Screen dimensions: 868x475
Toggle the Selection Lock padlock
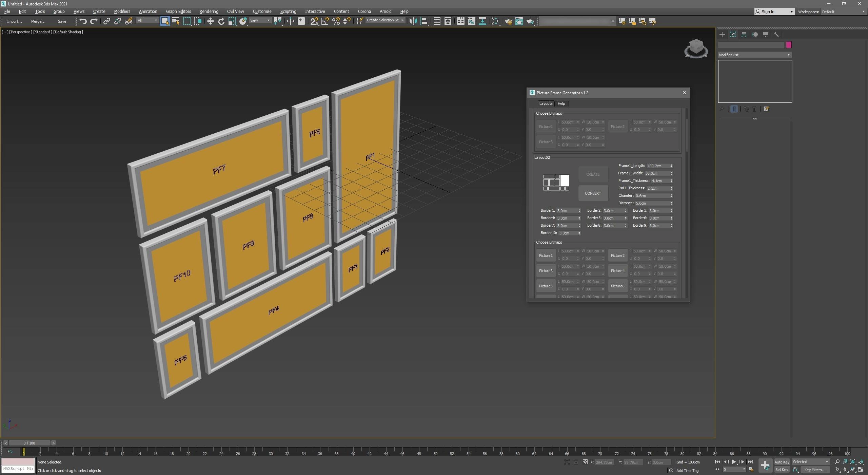coord(576,462)
